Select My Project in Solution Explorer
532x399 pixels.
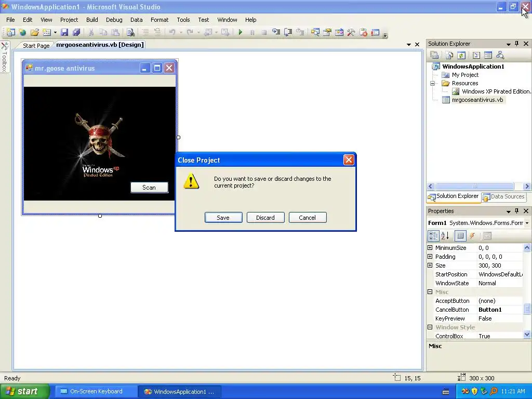pos(465,75)
